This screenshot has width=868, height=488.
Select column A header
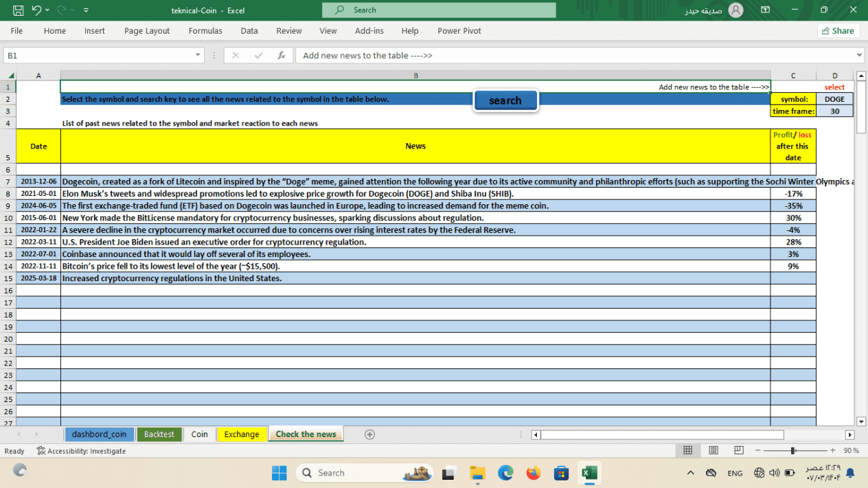[x=38, y=75]
